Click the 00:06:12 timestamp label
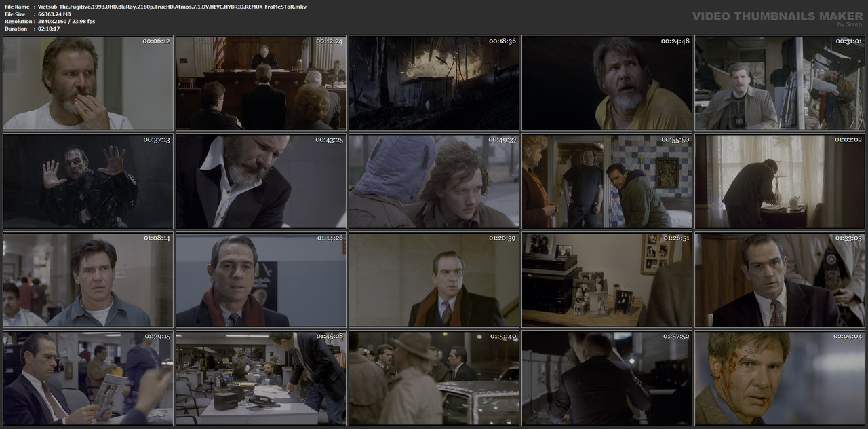Image resolution: width=868 pixels, height=429 pixels. (157, 41)
